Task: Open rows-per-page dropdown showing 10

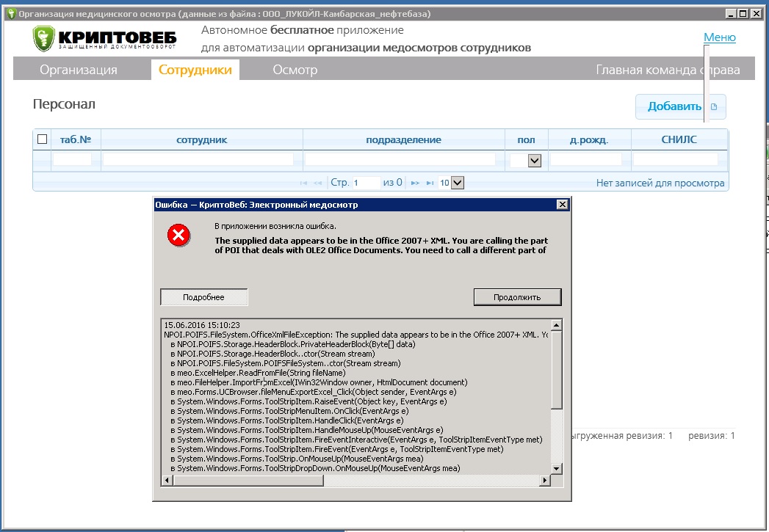Action: (457, 183)
